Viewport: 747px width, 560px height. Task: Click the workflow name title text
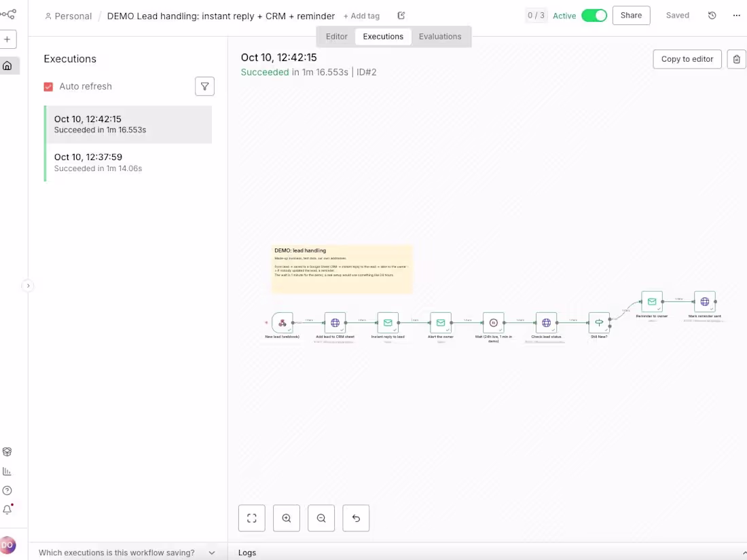click(x=221, y=16)
